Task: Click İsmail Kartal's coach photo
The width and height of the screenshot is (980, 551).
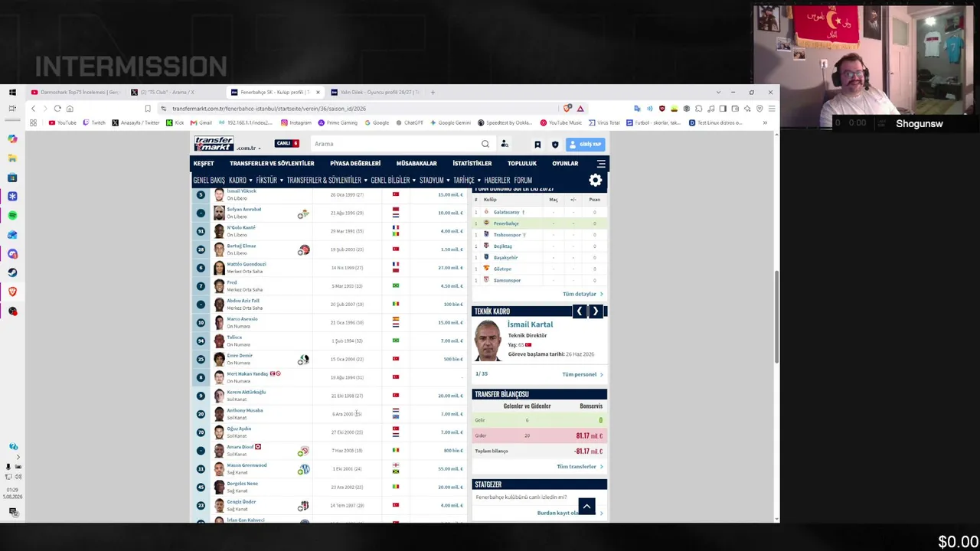Action: point(488,341)
